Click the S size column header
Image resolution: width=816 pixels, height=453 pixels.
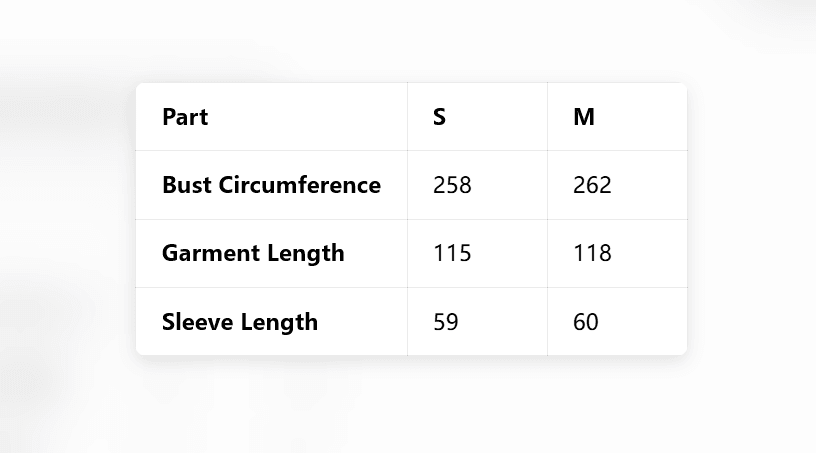[x=439, y=117]
